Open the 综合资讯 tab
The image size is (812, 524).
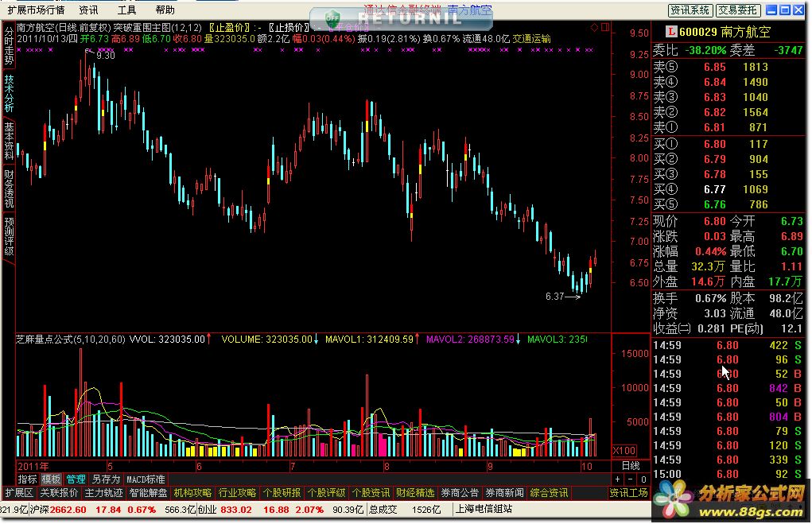549,493
